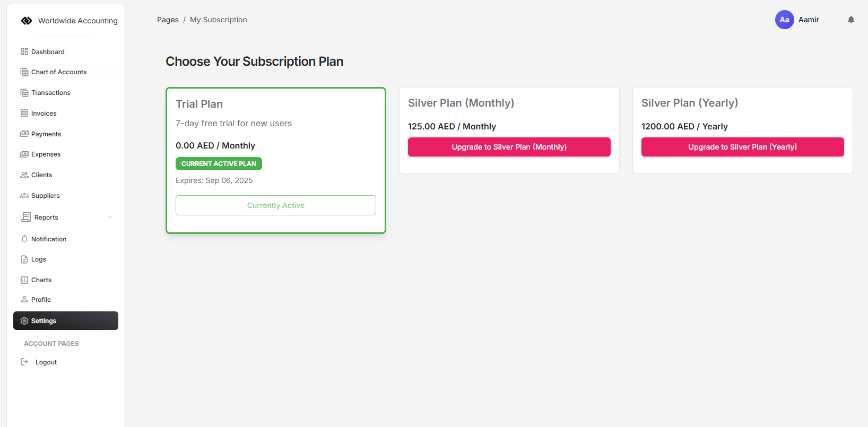
Task: Click the notification bell icon in header
Action: coord(851,20)
